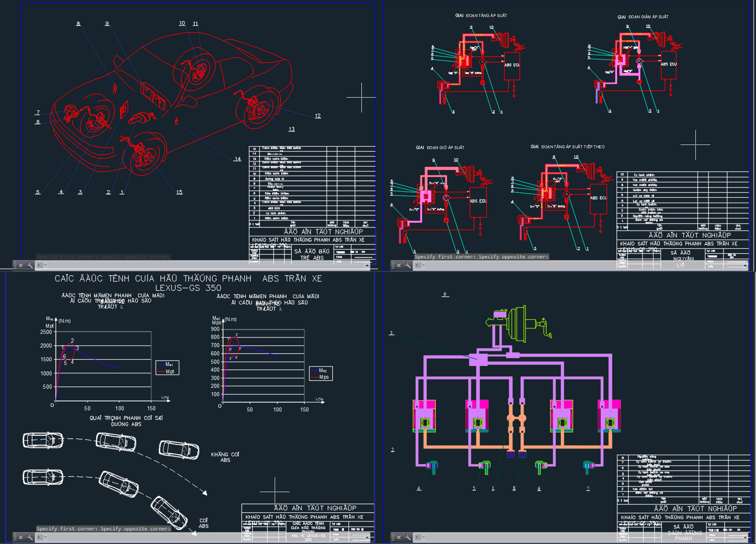756x544 pixels.
Task: Click command prompt icon in ABS characteristics graph window
Action: (x=40, y=537)
